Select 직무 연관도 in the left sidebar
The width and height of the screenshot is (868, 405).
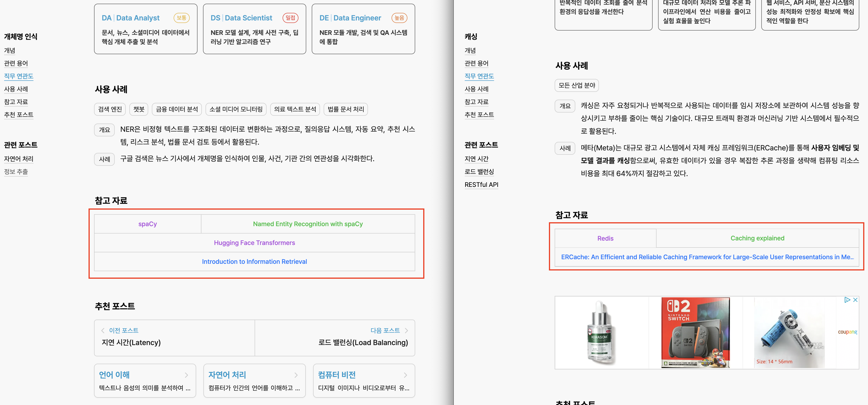click(x=19, y=76)
